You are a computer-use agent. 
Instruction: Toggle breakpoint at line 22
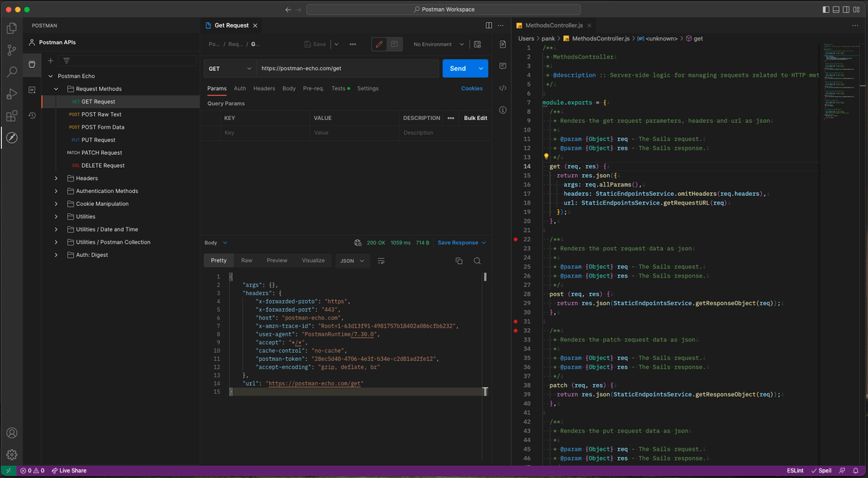[x=516, y=239]
